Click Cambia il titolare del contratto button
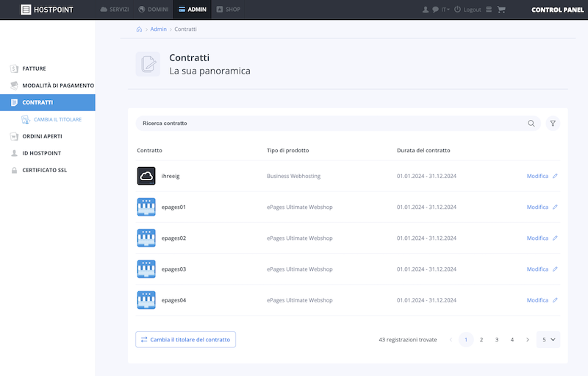 [186, 340]
